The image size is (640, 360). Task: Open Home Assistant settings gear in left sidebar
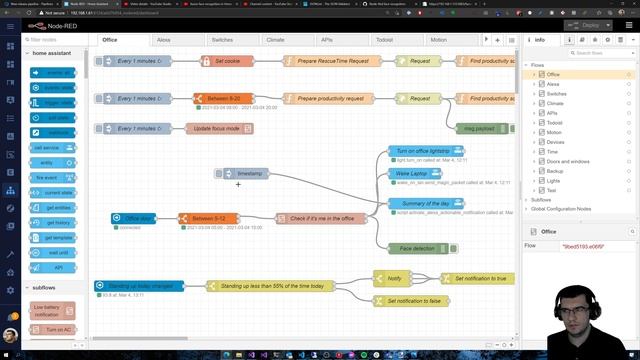[x=11, y=290]
